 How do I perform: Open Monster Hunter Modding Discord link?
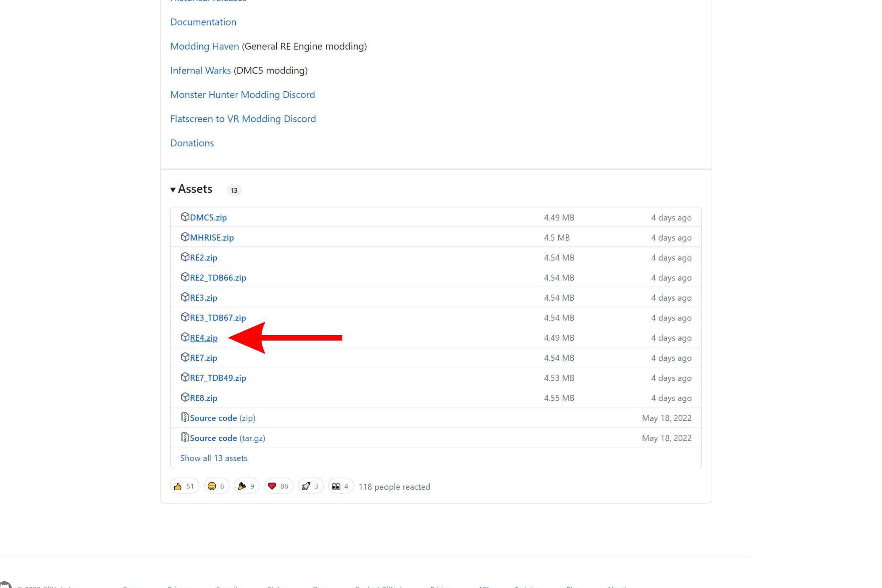(242, 95)
